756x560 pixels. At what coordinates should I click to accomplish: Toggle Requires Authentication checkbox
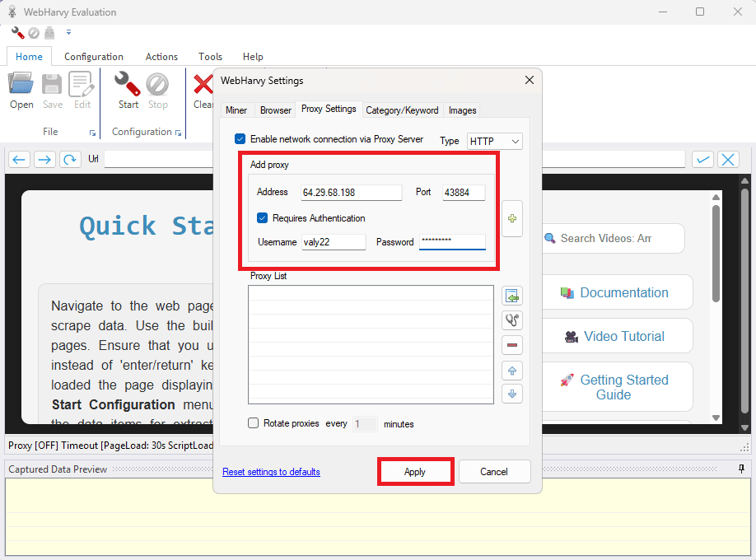click(263, 218)
